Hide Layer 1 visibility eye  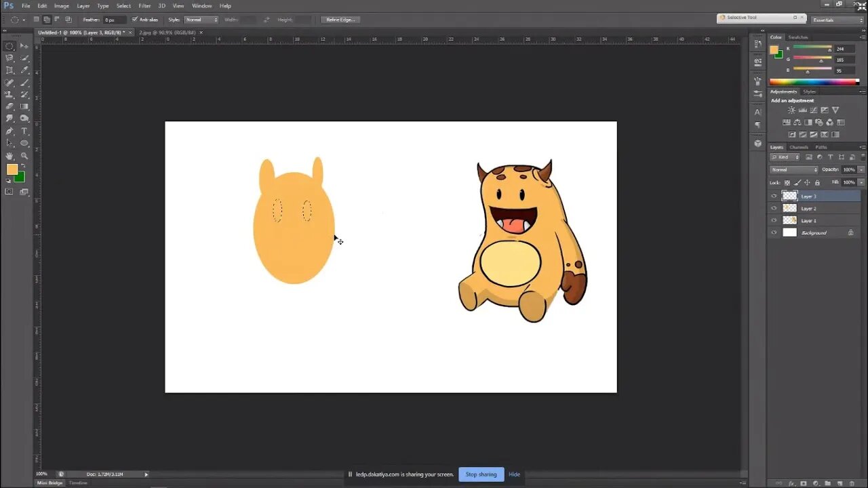click(774, 220)
